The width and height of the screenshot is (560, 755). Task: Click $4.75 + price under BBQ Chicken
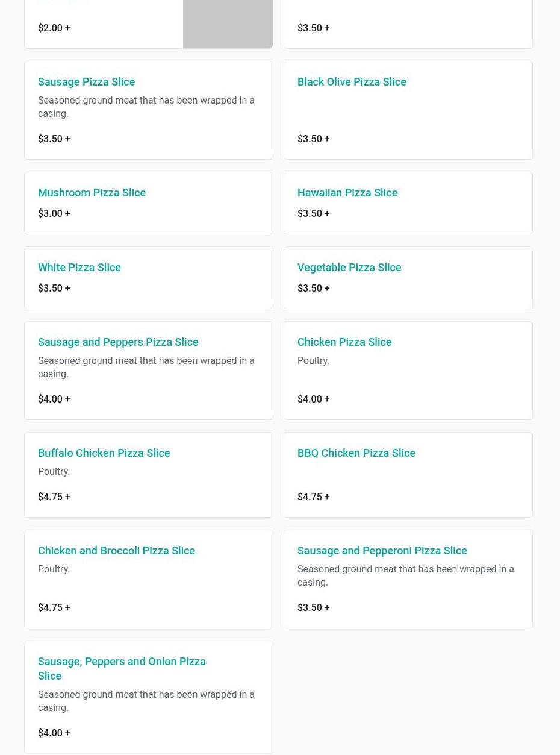coord(313,497)
